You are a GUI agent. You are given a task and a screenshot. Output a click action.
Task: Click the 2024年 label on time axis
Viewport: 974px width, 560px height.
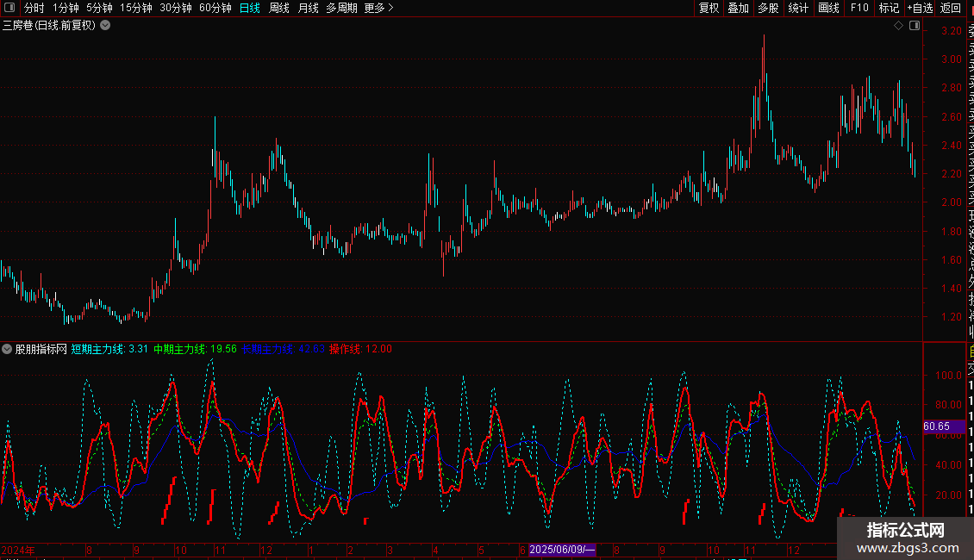[18, 550]
